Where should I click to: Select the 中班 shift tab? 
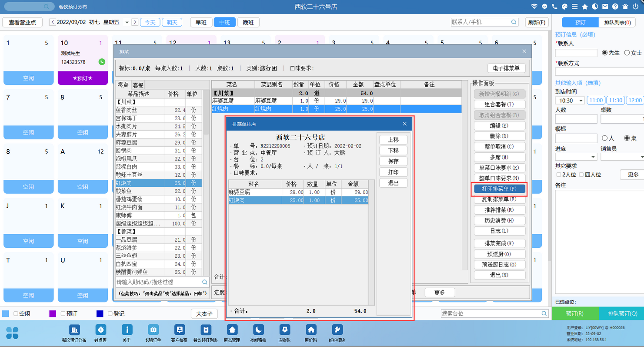(224, 22)
